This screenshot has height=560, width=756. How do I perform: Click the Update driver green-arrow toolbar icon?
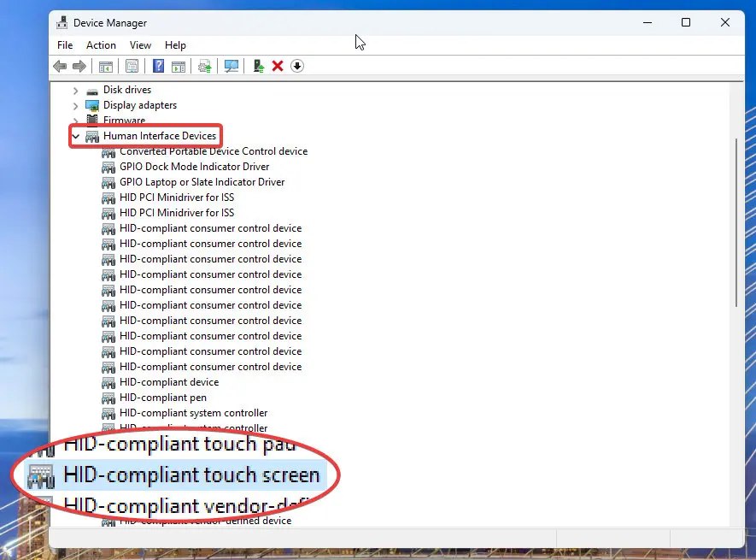coord(259,67)
